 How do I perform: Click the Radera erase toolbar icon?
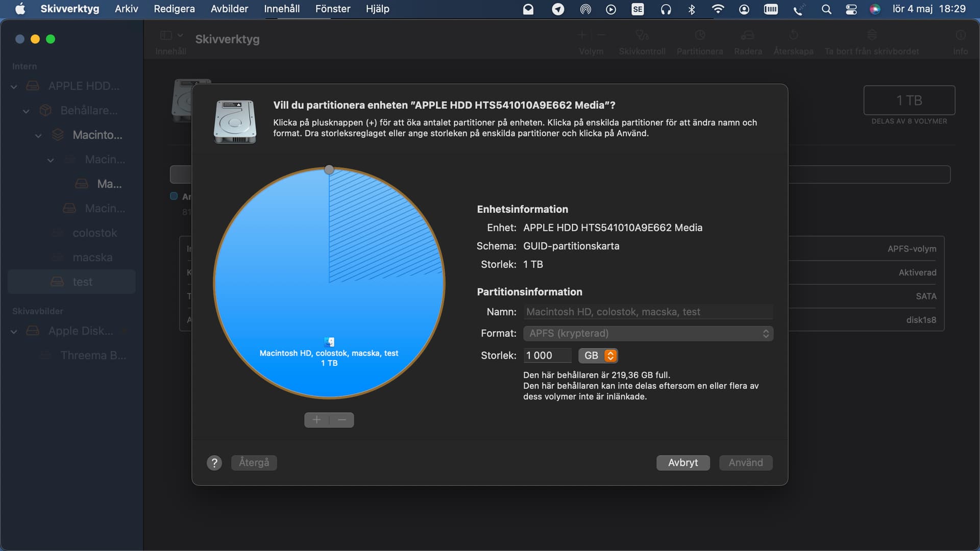point(748,35)
